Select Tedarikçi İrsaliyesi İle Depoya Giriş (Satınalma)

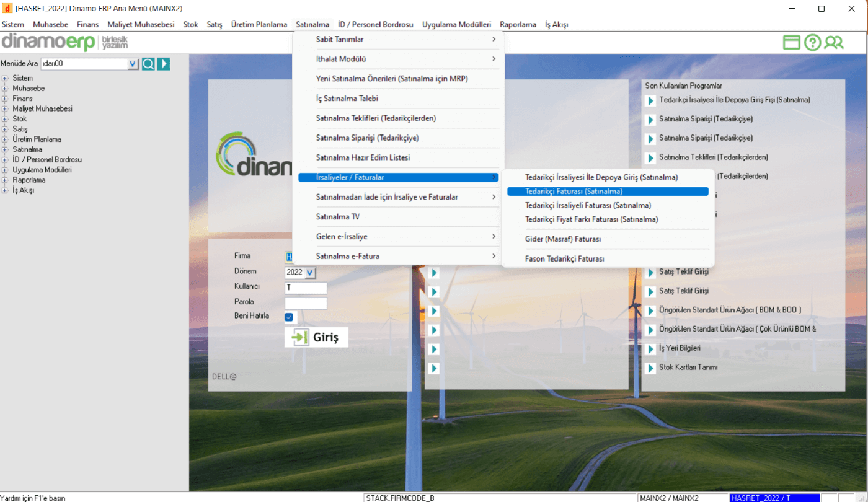click(x=608, y=177)
